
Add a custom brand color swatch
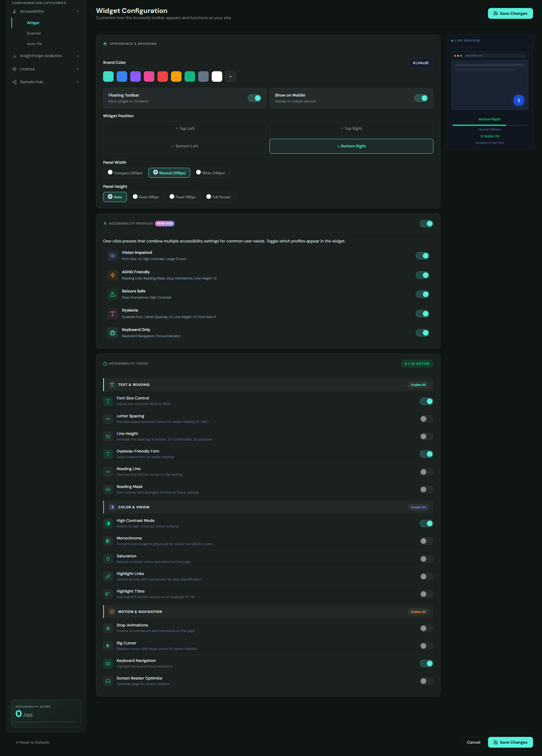[x=231, y=77]
